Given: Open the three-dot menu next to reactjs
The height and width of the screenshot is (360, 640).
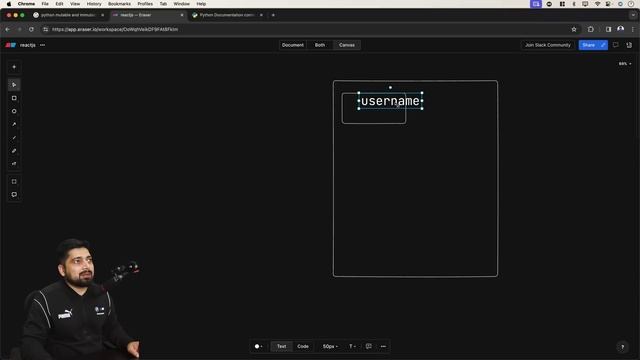Looking at the screenshot, I should (42, 45).
